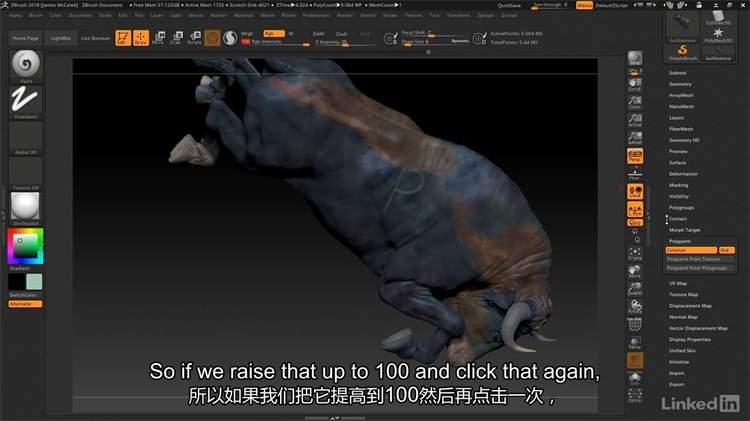Screen dimensions: 750x421
Task: Toggle the Alternate button
Action: (x=25, y=304)
